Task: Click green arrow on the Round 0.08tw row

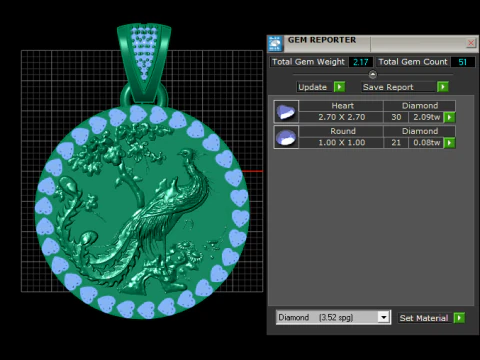Action: click(449, 143)
